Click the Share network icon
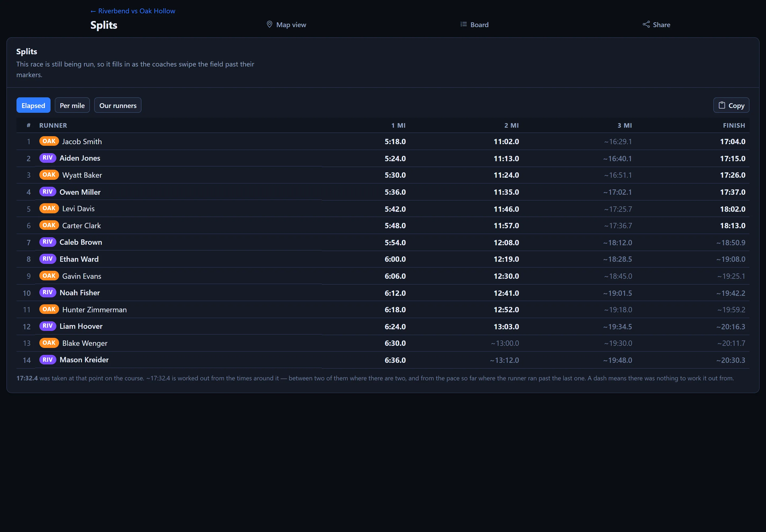Screen dimensions: 766x532 point(646,24)
